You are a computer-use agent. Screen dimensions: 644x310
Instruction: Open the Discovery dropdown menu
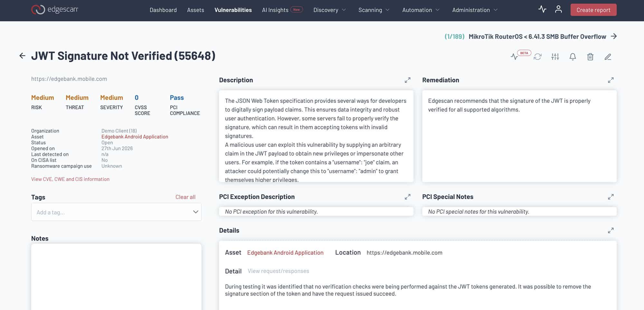pos(330,10)
